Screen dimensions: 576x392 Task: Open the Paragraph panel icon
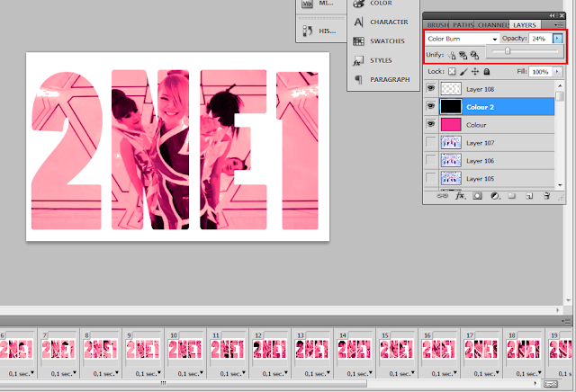point(358,80)
